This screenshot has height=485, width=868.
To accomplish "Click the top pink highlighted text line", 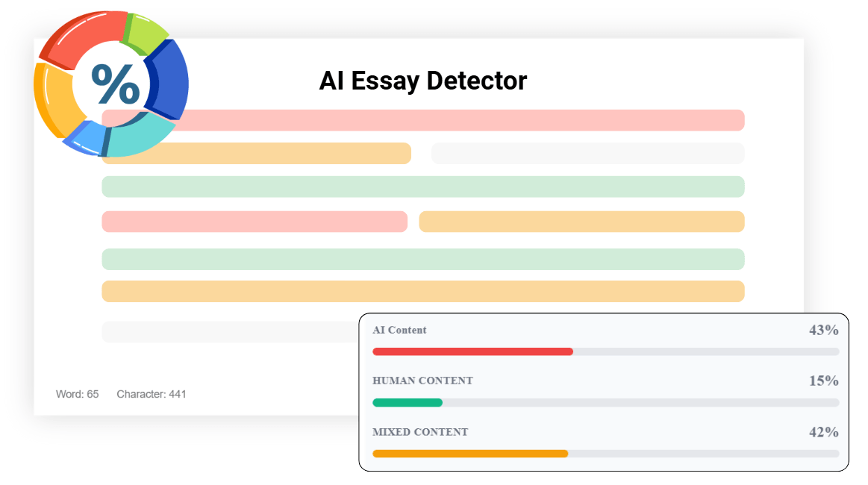I will pos(423,120).
